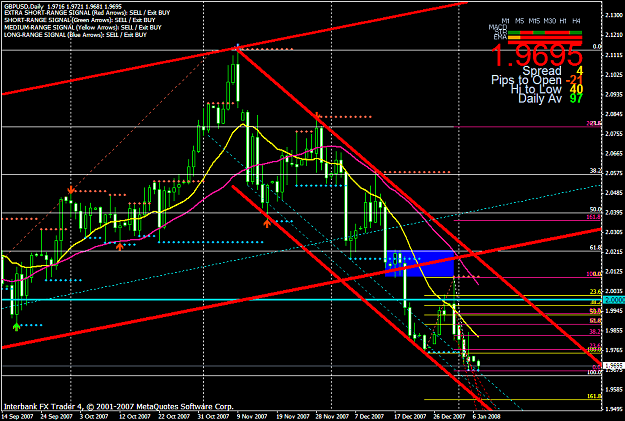This screenshot has width=625, height=421.
Task: Click the EXTRA SHORT-RANGE SIGNAL line
Action: tap(87, 13)
